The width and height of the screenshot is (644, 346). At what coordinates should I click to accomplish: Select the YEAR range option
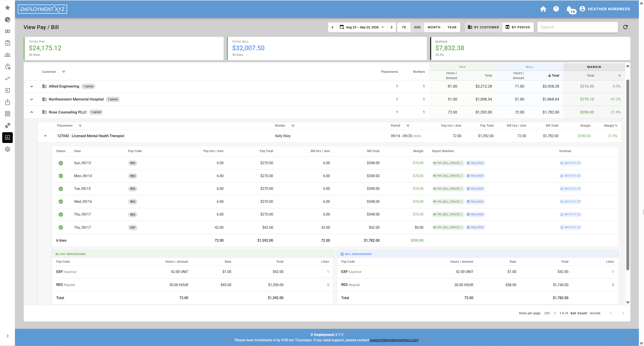click(452, 27)
